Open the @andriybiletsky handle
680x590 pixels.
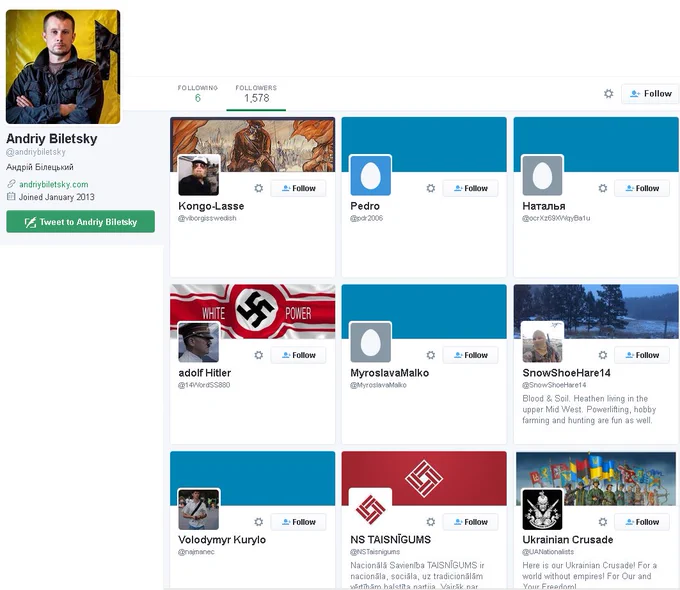[x=36, y=152]
